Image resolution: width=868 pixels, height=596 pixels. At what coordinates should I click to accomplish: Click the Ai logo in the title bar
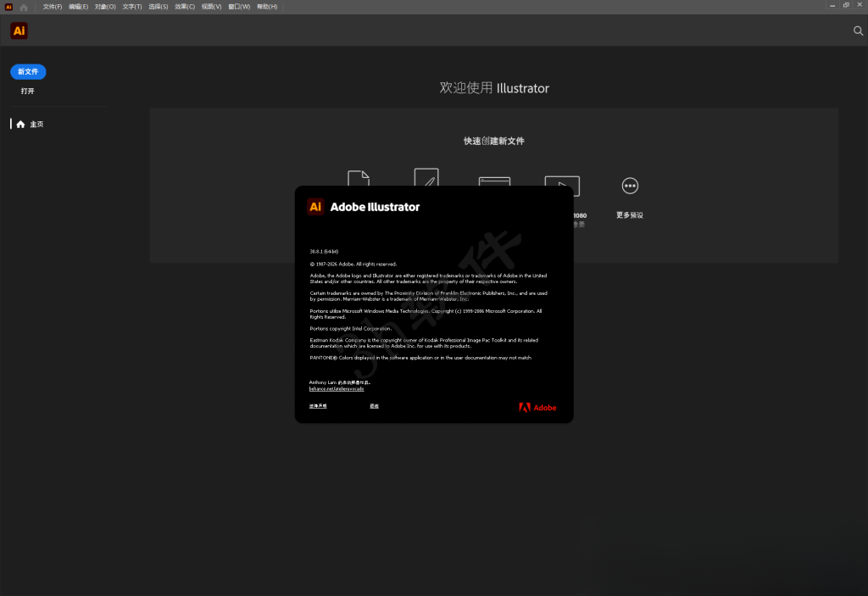pos(8,7)
